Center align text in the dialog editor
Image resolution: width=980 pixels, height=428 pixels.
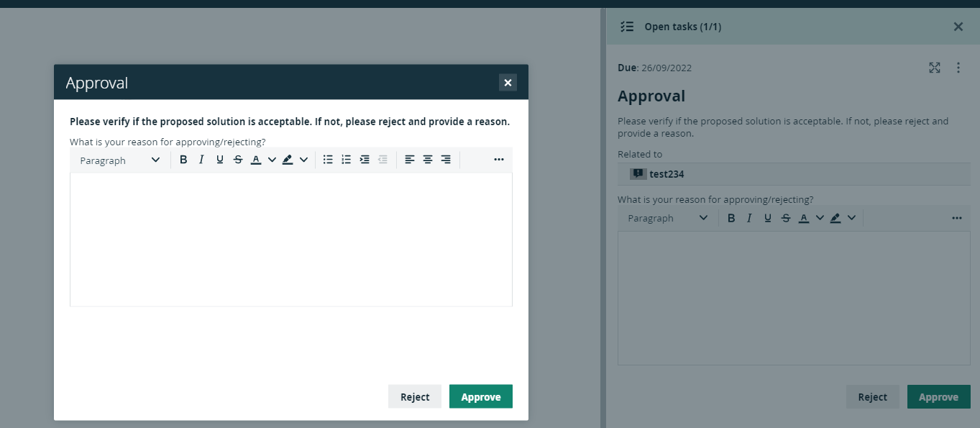click(x=428, y=160)
